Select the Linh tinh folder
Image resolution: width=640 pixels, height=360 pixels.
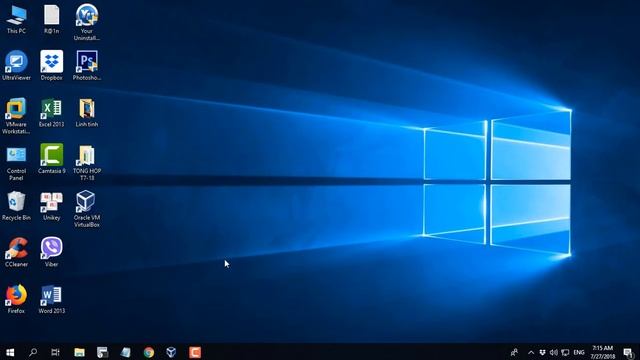tap(87, 112)
